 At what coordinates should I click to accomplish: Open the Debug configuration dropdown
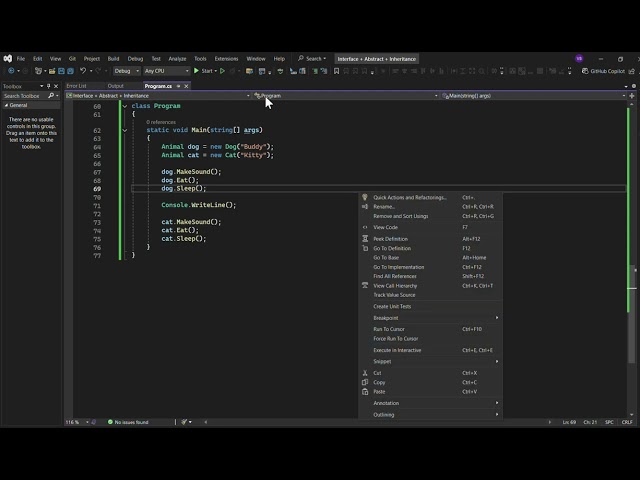tap(127, 71)
